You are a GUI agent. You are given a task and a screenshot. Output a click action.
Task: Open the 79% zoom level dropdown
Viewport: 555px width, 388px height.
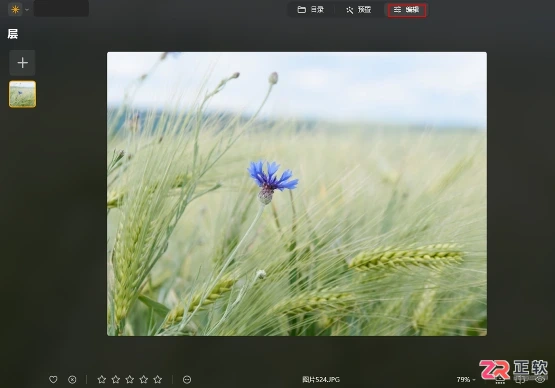click(465, 380)
